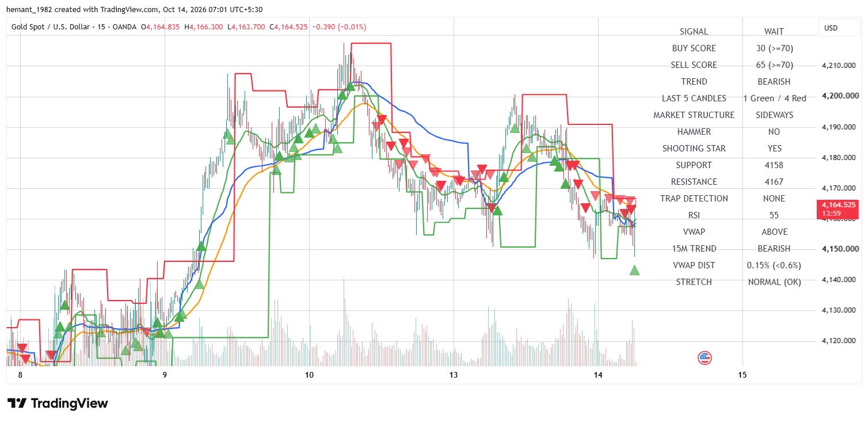868x422 pixels.
Task: Click the change value −0.390 (−0.01%)
Action: pos(339,27)
